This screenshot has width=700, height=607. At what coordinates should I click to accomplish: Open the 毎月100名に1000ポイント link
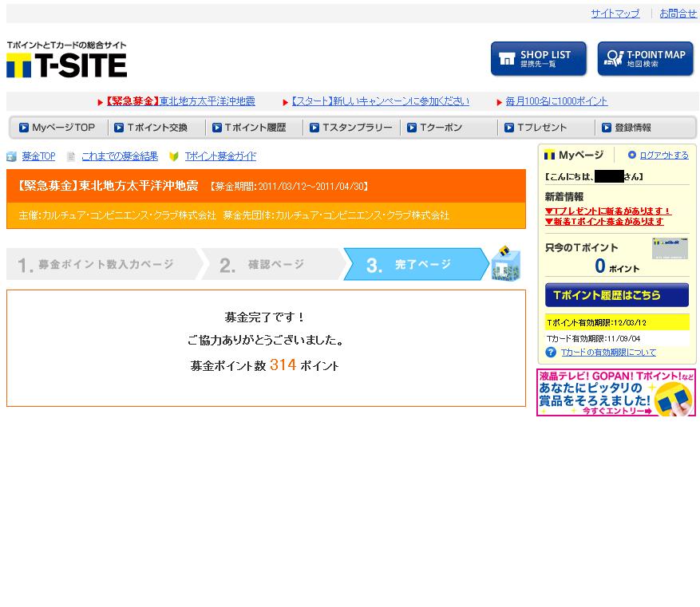tap(556, 101)
